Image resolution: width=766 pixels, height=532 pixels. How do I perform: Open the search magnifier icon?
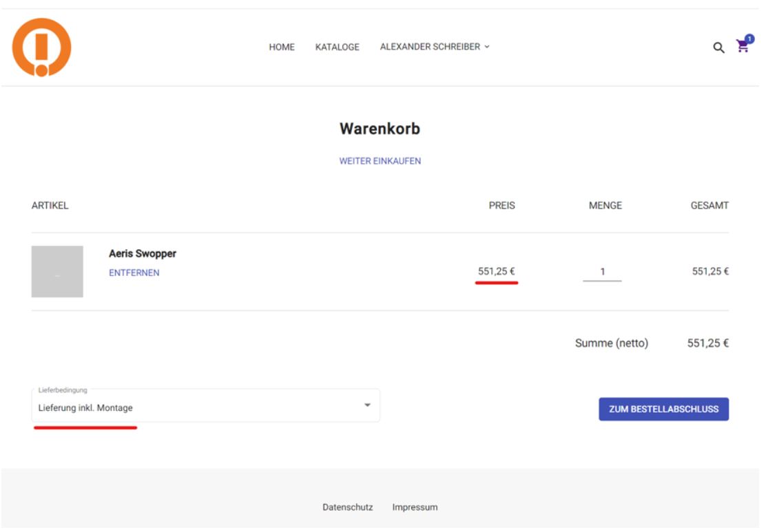point(718,47)
